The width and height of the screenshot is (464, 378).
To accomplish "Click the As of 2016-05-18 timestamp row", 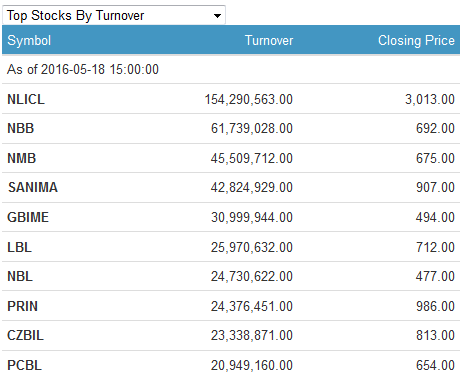I will point(231,69).
